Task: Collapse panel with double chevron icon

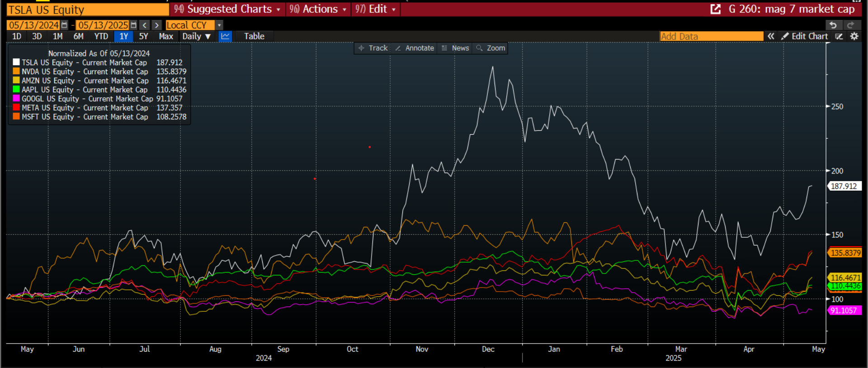Action: tap(771, 36)
